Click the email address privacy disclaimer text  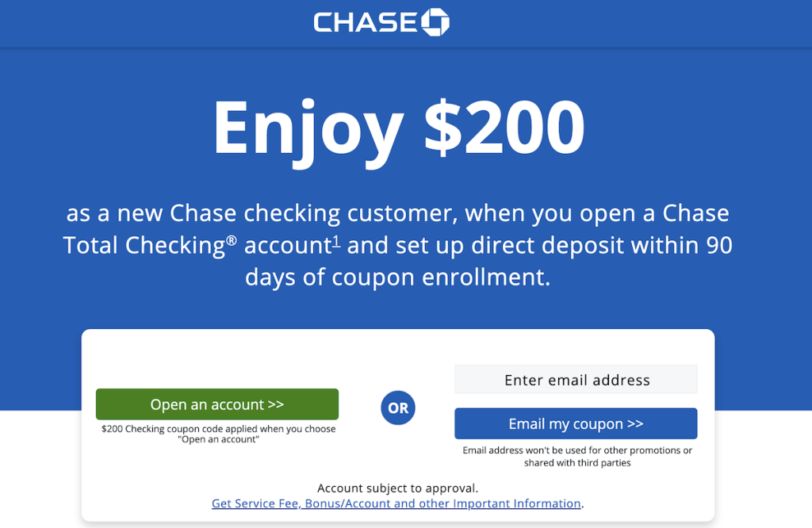(x=577, y=456)
